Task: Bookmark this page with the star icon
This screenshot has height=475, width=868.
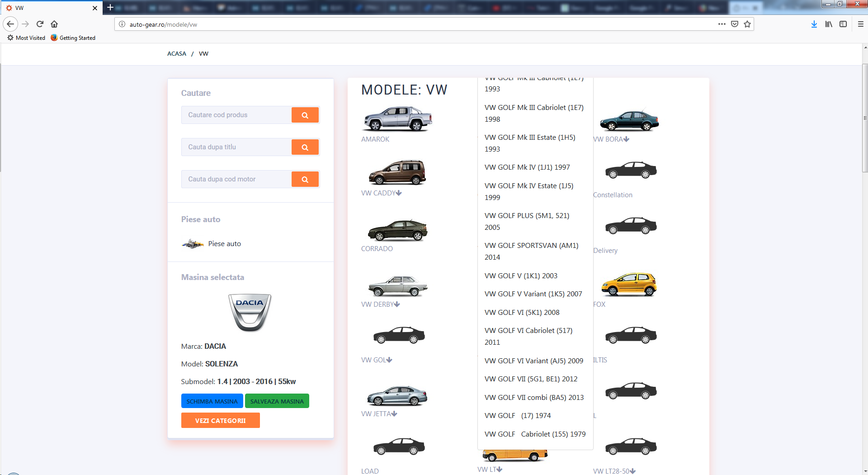Action: [x=747, y=24]
